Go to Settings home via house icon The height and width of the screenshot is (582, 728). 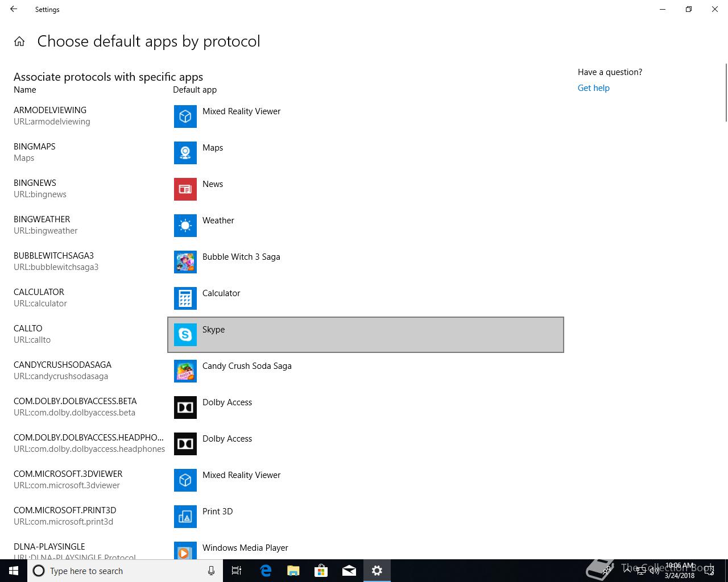pyautogui.click(x=19, y=41)
